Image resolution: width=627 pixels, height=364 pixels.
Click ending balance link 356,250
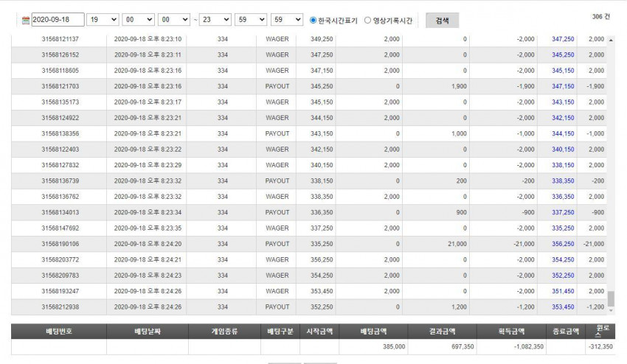(563, 244)
